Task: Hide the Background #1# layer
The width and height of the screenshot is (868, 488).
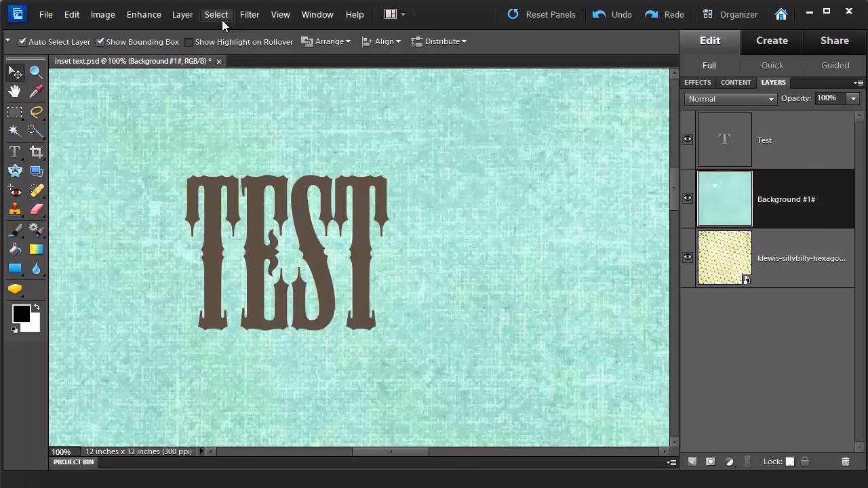Action: pos(687,197)
